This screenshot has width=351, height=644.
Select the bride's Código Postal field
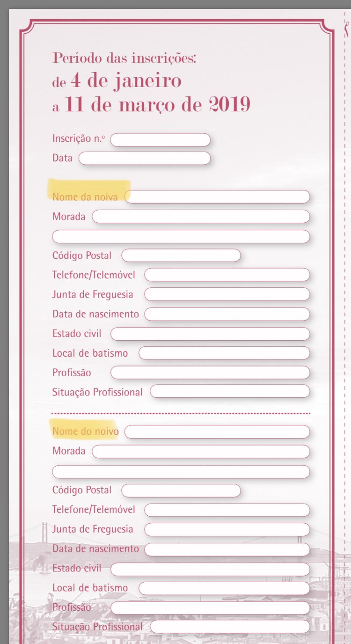[x=181, y=256]
